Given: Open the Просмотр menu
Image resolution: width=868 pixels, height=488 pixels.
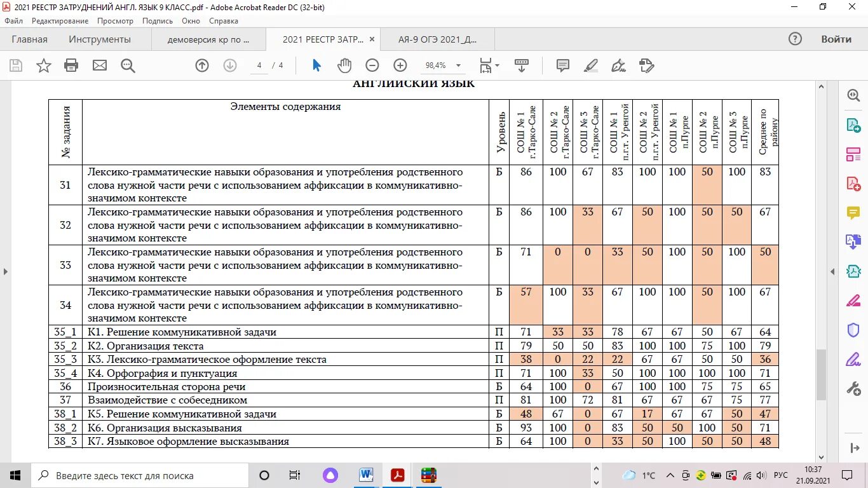Looking at the screenshot, I should (x=115, y=21).
